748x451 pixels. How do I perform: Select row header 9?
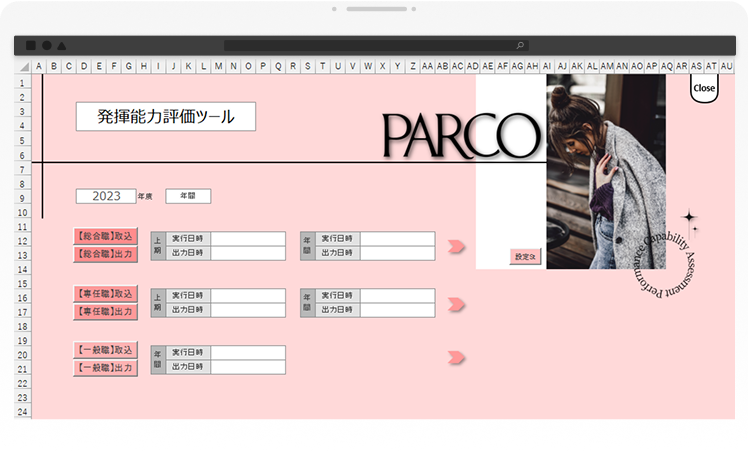22,198
